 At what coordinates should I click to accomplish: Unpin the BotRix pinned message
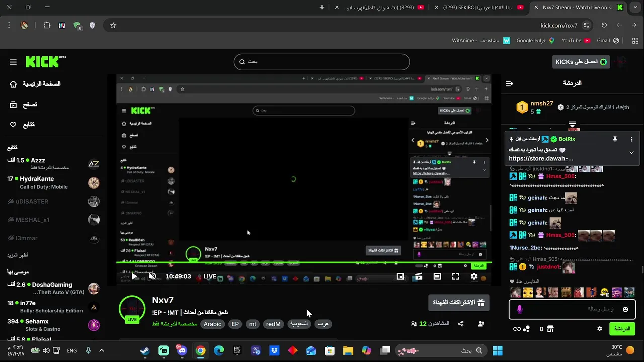coord(614,139)
